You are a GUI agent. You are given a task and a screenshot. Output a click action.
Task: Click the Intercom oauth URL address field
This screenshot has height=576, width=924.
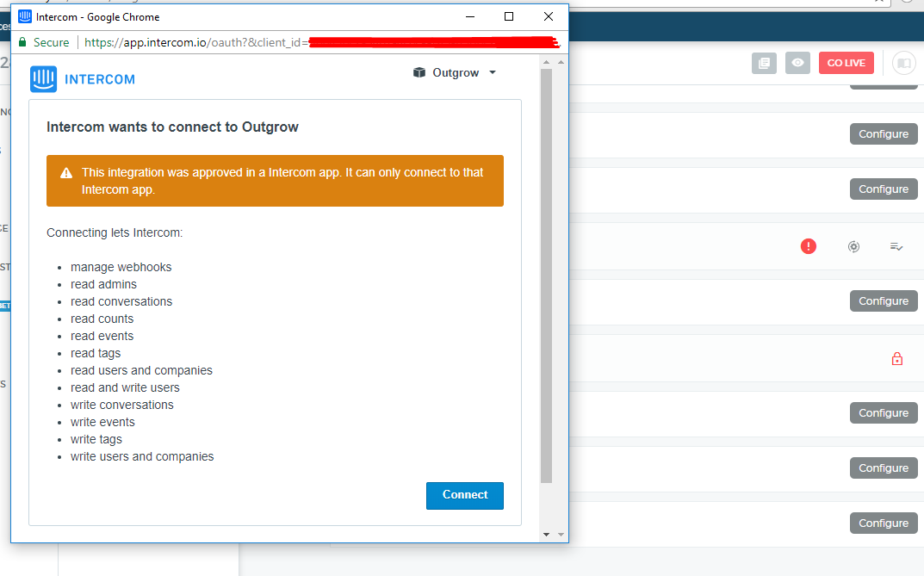point(321,42)
